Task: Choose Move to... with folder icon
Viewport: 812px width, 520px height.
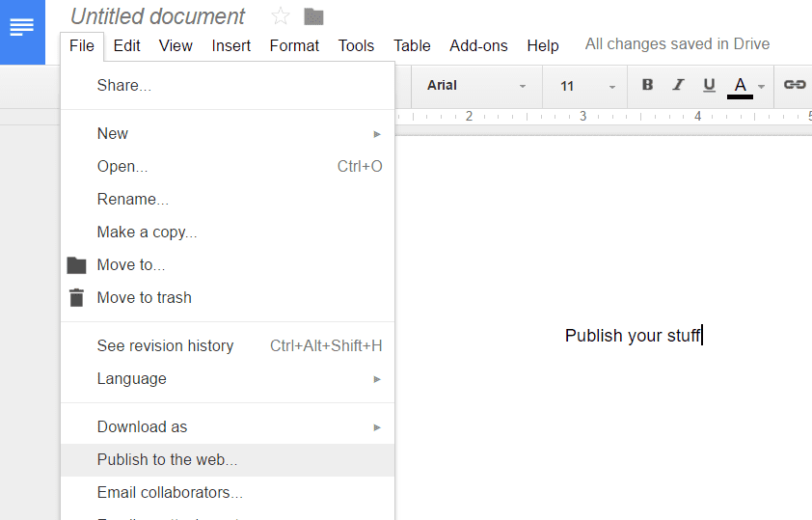Action: pyautogui.click(x=228, y=264)
